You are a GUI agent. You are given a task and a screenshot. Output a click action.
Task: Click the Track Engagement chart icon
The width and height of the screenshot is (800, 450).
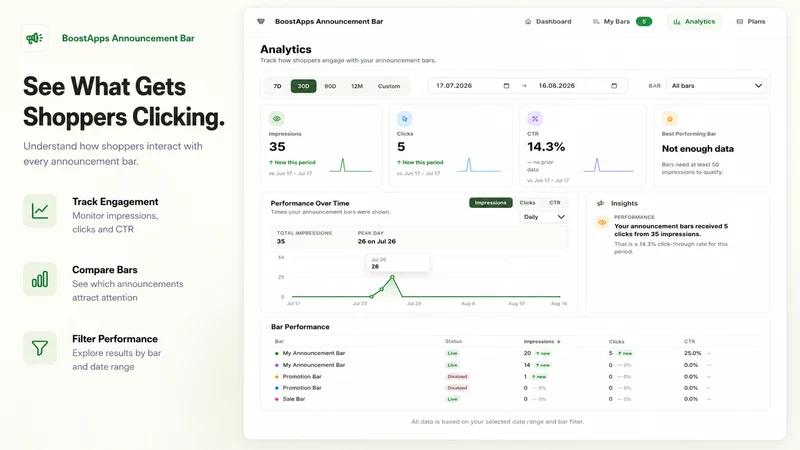click(40, 211)
